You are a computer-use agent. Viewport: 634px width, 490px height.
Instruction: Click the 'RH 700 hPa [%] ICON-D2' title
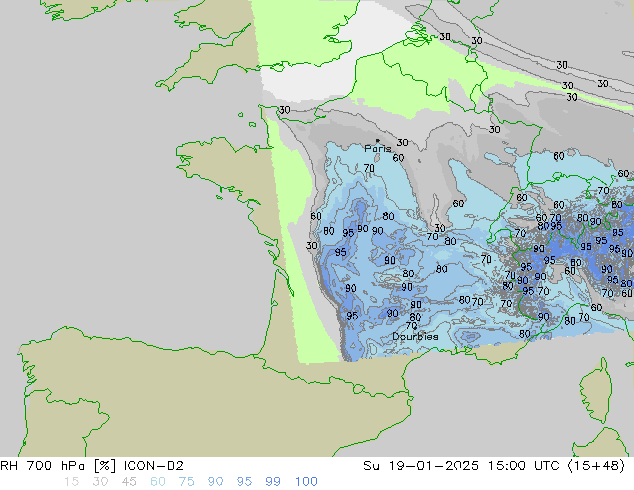tap(92, 466)
